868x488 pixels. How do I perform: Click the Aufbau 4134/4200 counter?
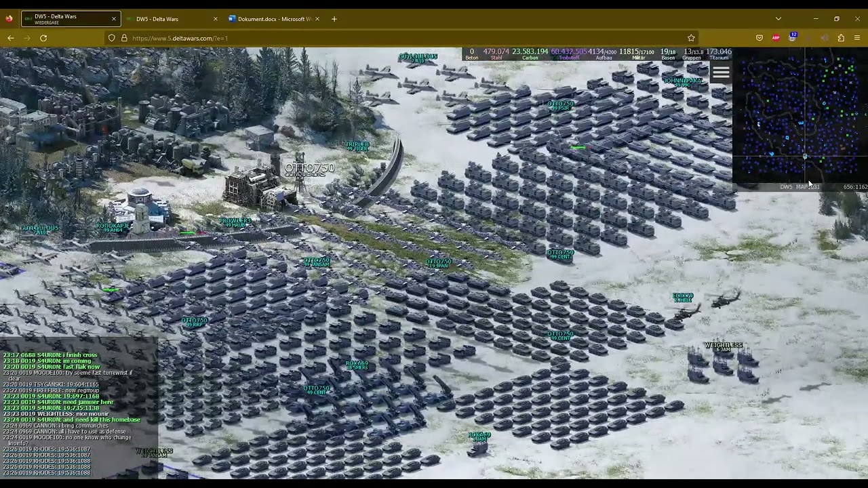tap(603, 54)
